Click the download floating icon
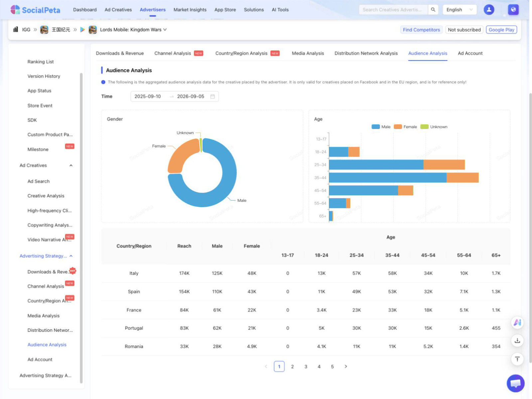 [517, 341]
